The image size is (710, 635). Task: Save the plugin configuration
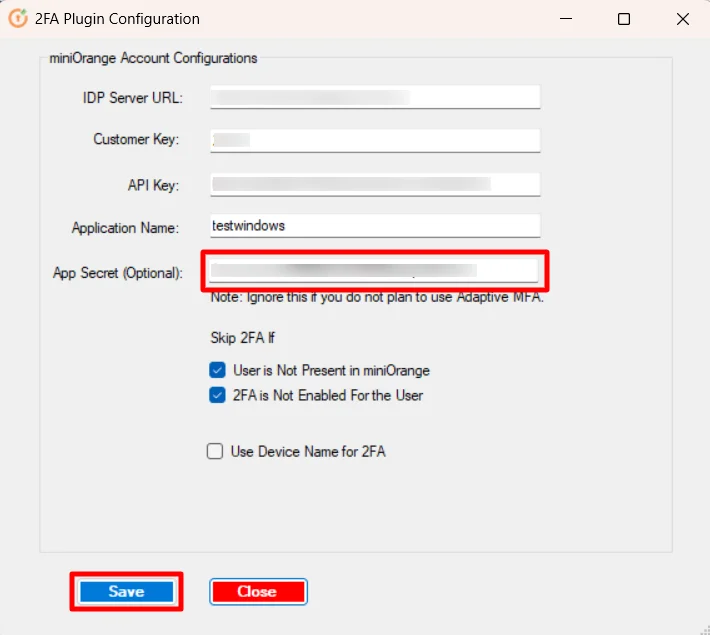[x=126, y=592]
